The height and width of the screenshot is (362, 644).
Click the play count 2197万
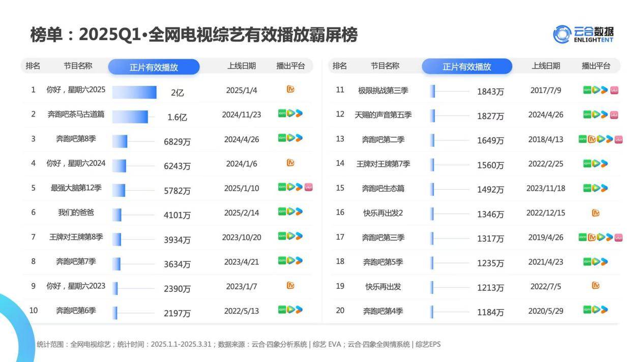coord(177,314)
